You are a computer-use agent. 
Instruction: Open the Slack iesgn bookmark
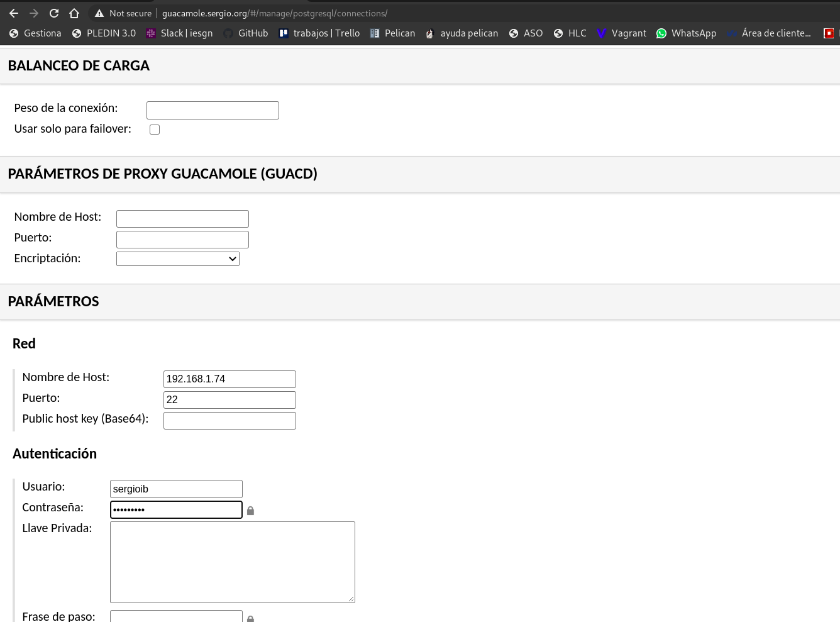(x=179, y=33)
